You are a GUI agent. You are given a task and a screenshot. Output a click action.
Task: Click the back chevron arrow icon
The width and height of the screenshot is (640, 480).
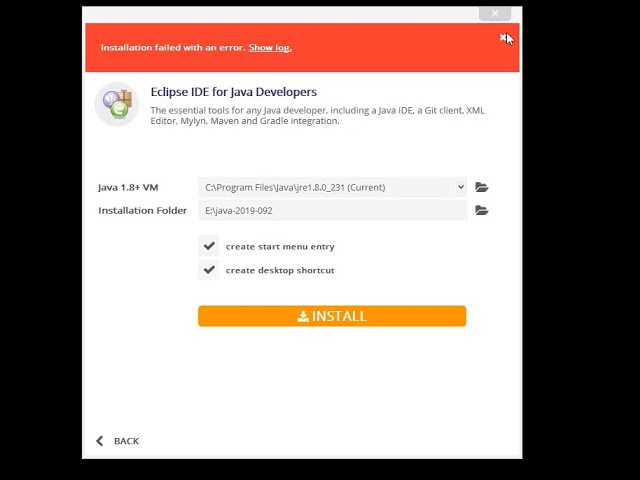[x=100, y=441]
